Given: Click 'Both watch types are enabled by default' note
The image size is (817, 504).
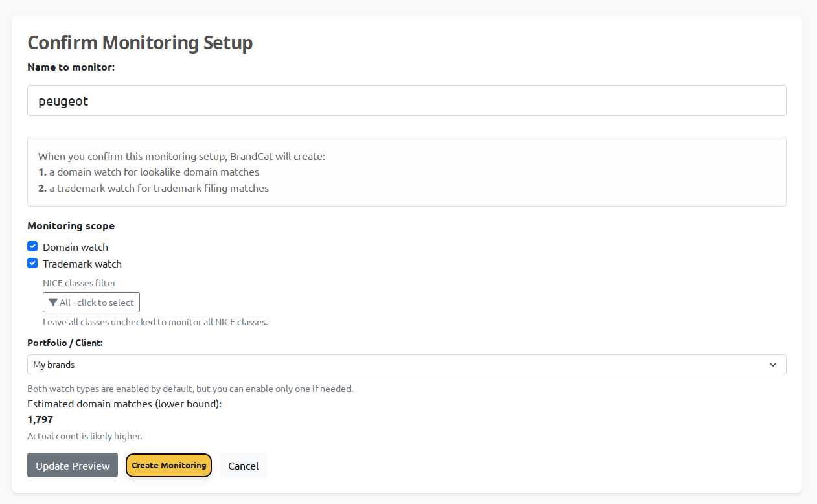Looking at the screenshot, I should [x=190, y=389].
